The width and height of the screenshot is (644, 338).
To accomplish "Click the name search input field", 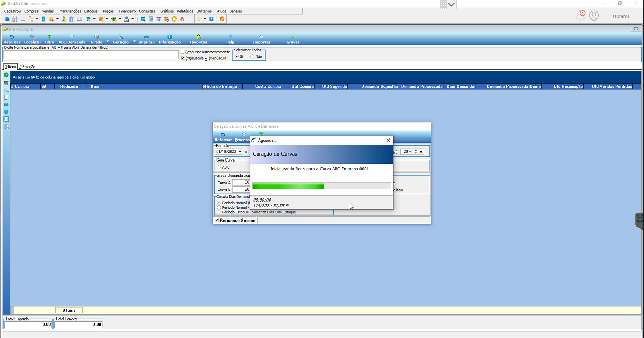I will [x=91, y=54].
